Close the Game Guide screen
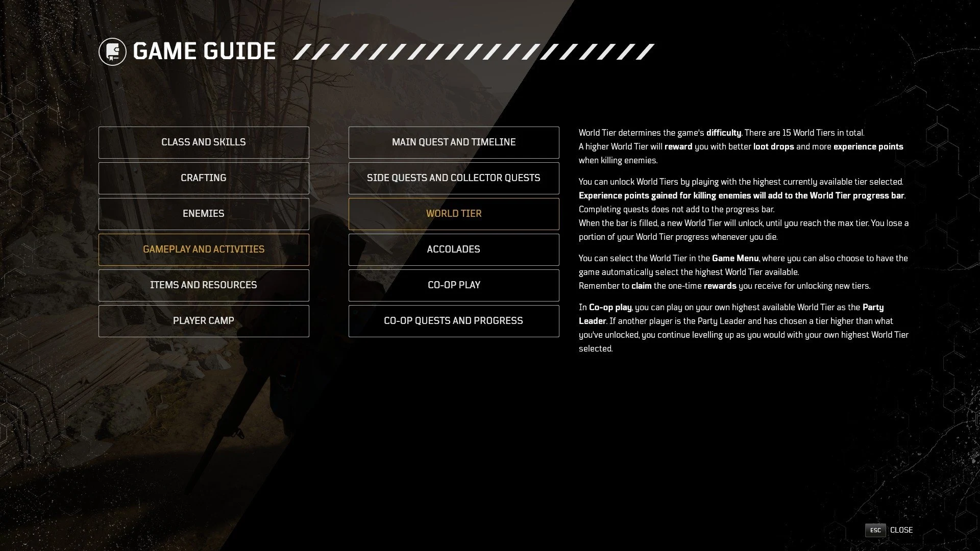980x551 pixels. point(901,530)
